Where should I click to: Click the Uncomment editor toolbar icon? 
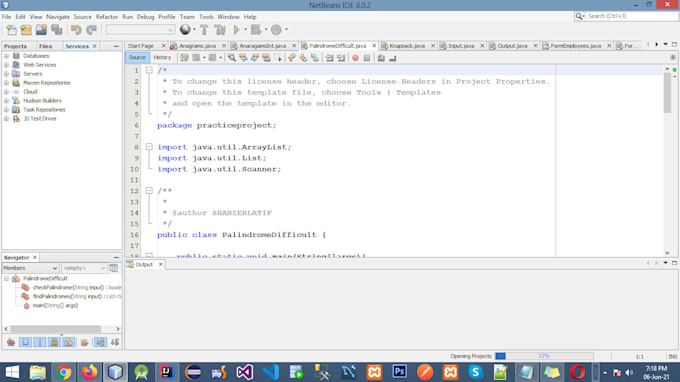[x=392, y=58]
